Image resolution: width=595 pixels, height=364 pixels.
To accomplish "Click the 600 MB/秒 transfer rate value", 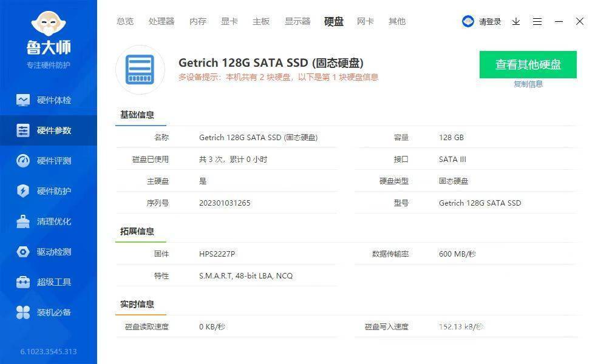I will (457, 254).
